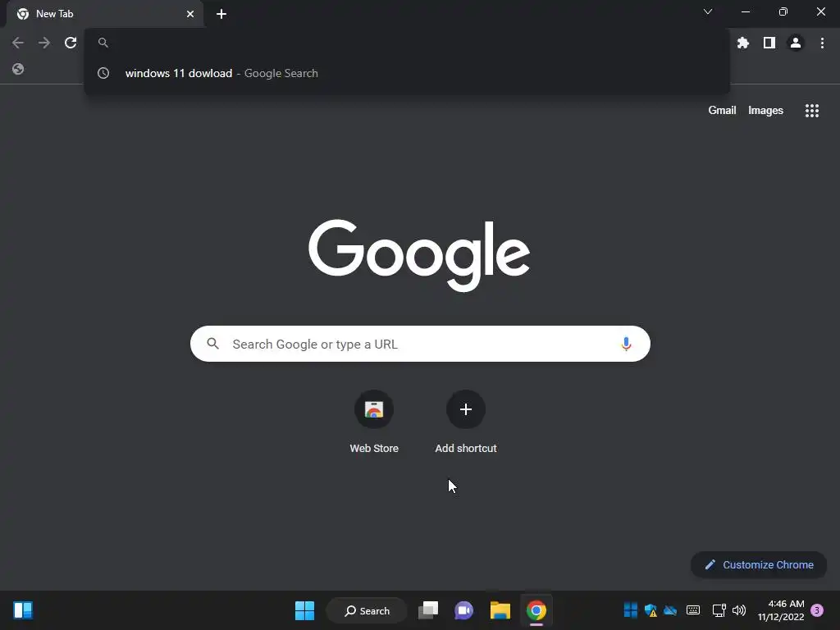Screen dimensions: 840x630
Task: Close the New Tab tab
Action: point(190,14)
